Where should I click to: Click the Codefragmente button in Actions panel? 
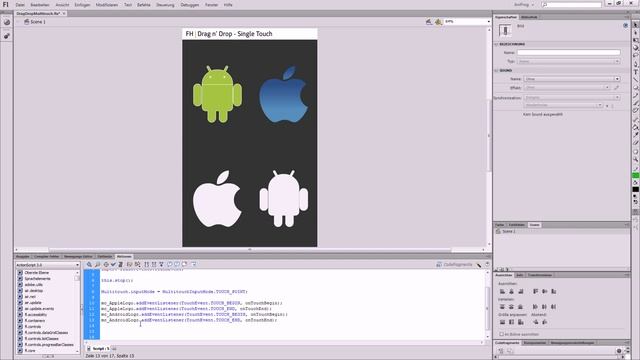tap(454, 264)
